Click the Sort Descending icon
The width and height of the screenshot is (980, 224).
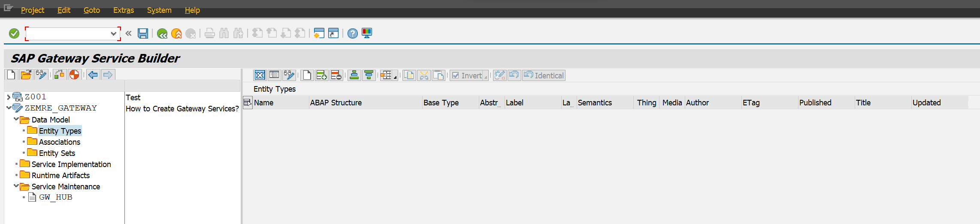369,75
